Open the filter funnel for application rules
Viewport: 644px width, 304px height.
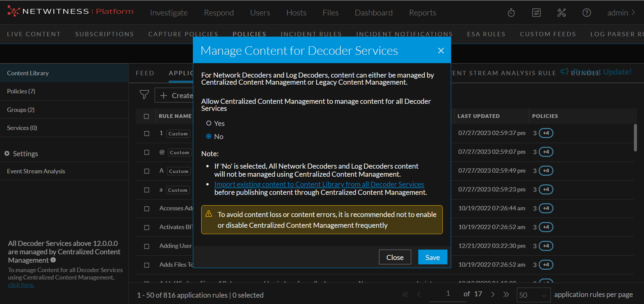pyautogui.click(x=144, y=95)
